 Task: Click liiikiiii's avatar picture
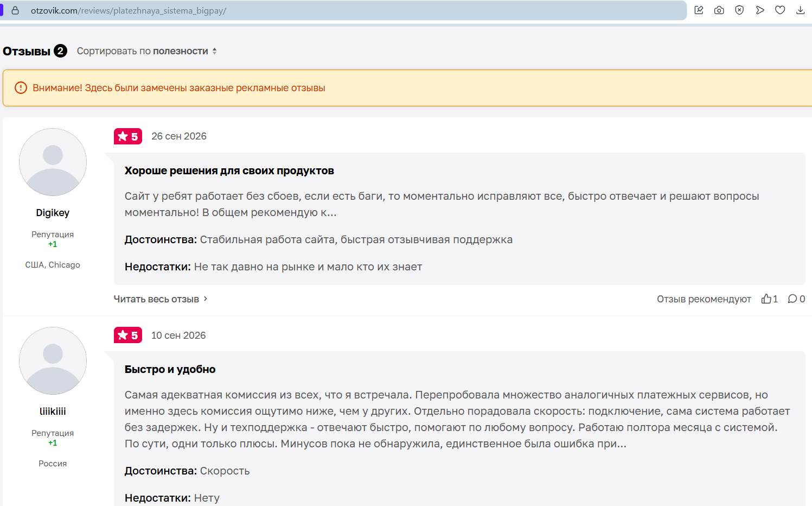click(53, 360)
